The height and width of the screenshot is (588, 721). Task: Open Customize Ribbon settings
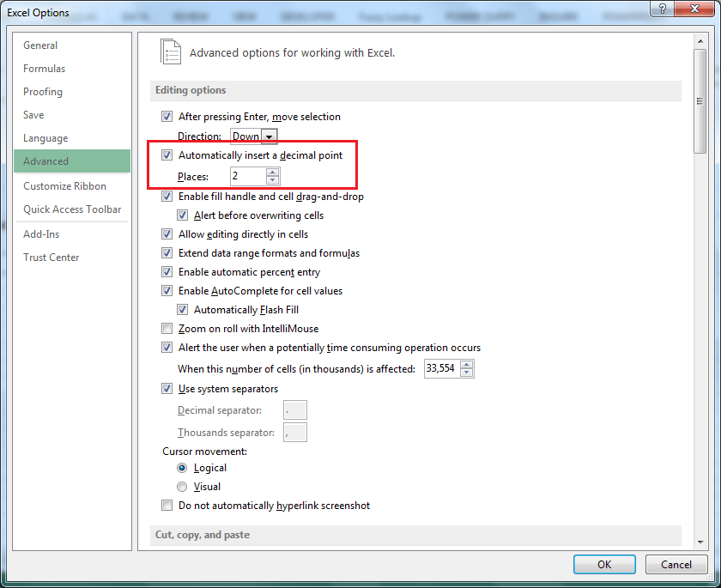[x=65, y=186]
